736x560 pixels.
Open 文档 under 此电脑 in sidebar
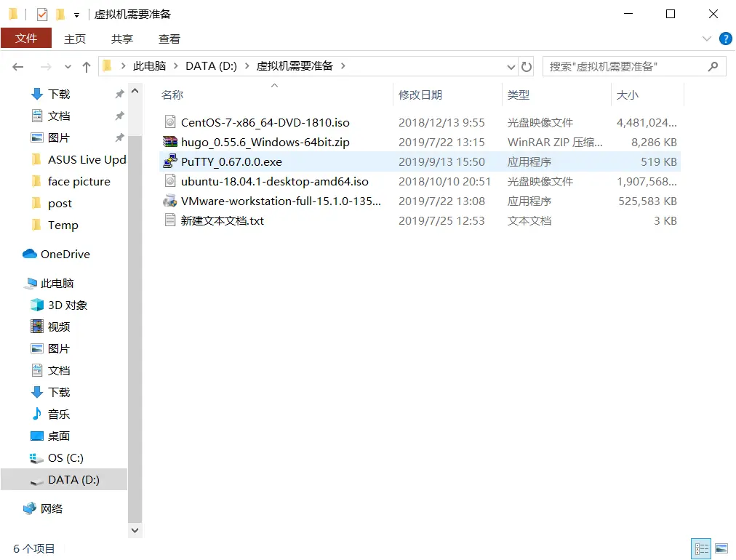click(50, 370)
